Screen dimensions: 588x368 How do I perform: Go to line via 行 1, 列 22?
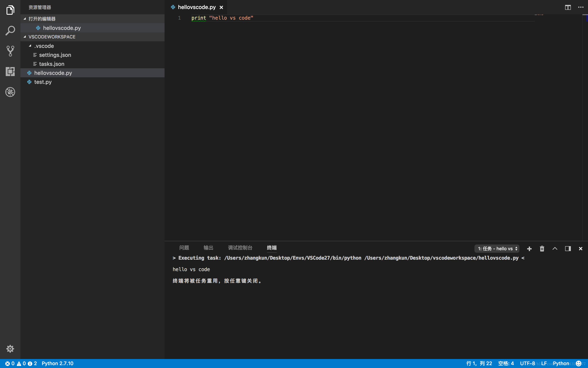pos(479,363)
